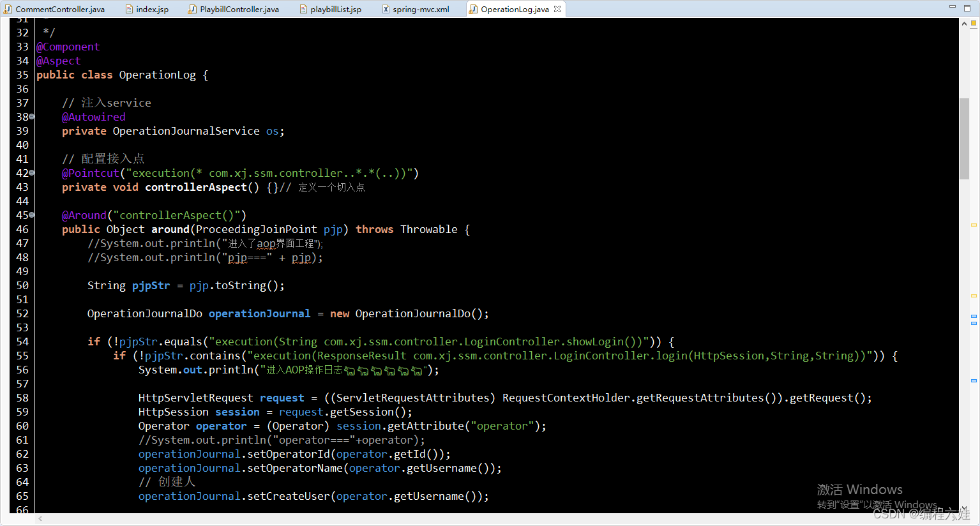Click the @Component annotation on line 33
Viewport: 980px width, 526px height.
(x=68, y=47)
